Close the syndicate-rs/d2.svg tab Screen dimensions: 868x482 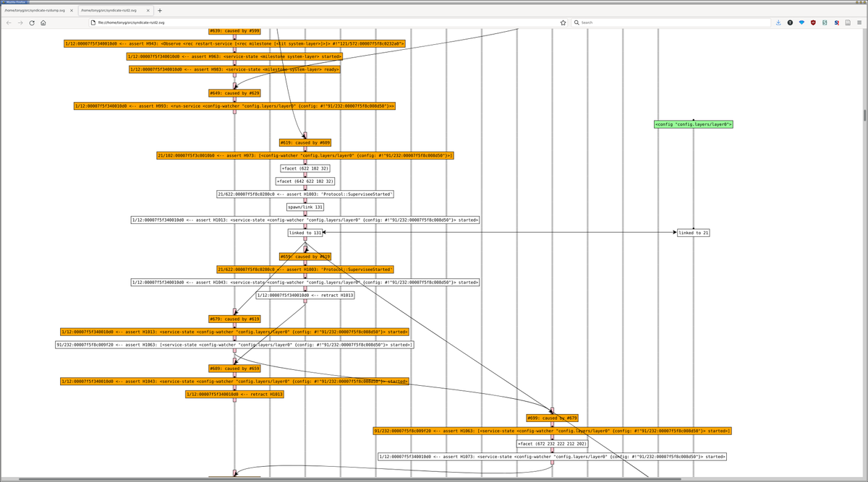[147, 11]
